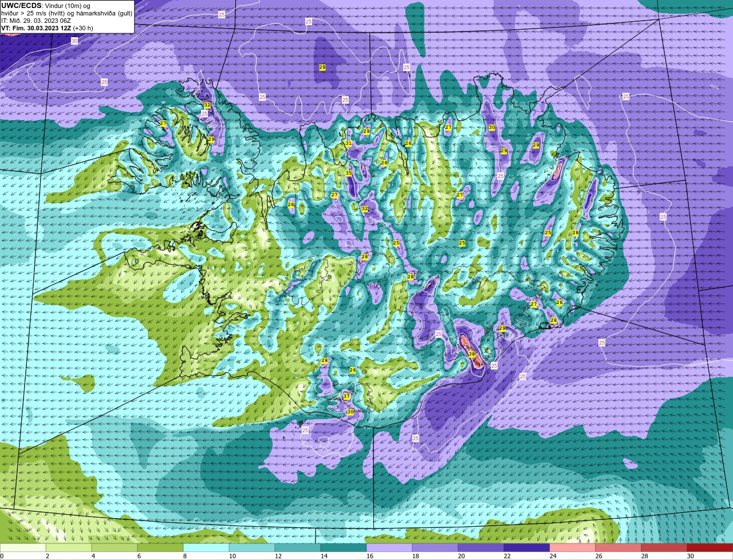Pick the legend band between 10 and 12
733x560 pixels.
(252, 547)
